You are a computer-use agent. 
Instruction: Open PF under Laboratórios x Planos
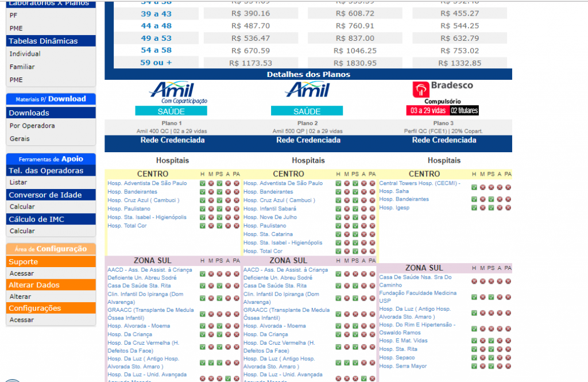[14, 16]
